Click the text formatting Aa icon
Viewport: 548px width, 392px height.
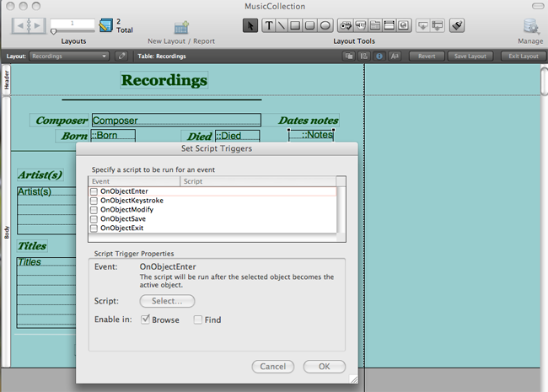395,56
